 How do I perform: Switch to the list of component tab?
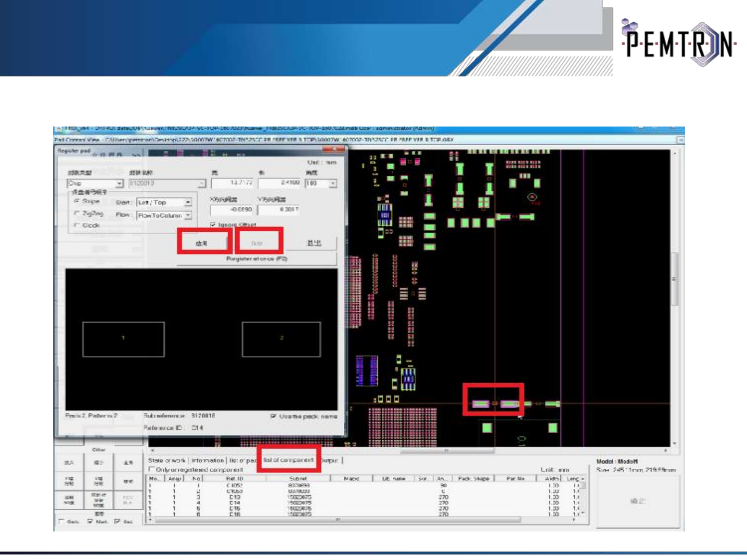click(x=288, y=460)
